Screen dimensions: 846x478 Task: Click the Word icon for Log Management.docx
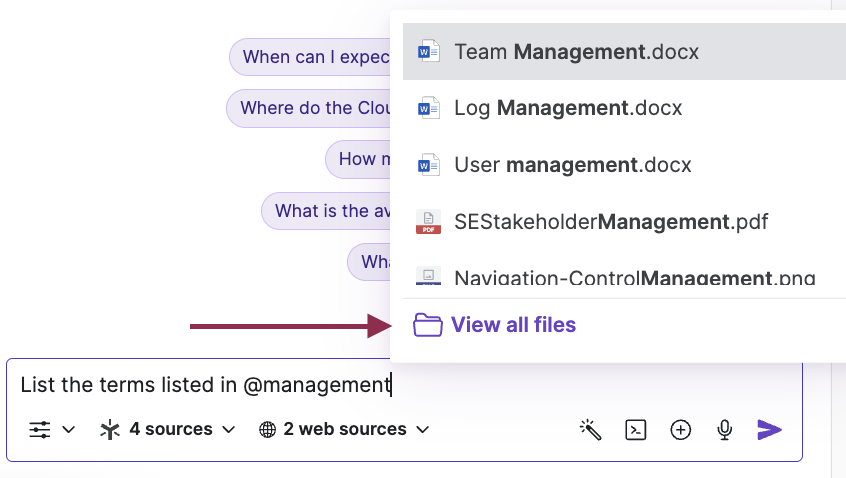[428, 108]
